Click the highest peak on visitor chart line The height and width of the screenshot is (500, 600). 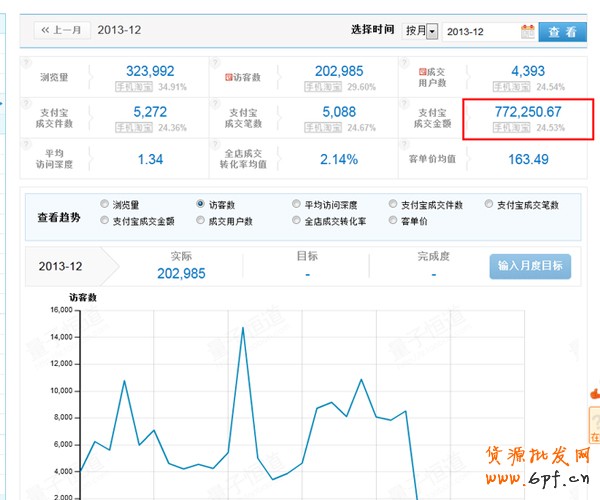pos(243,328)
